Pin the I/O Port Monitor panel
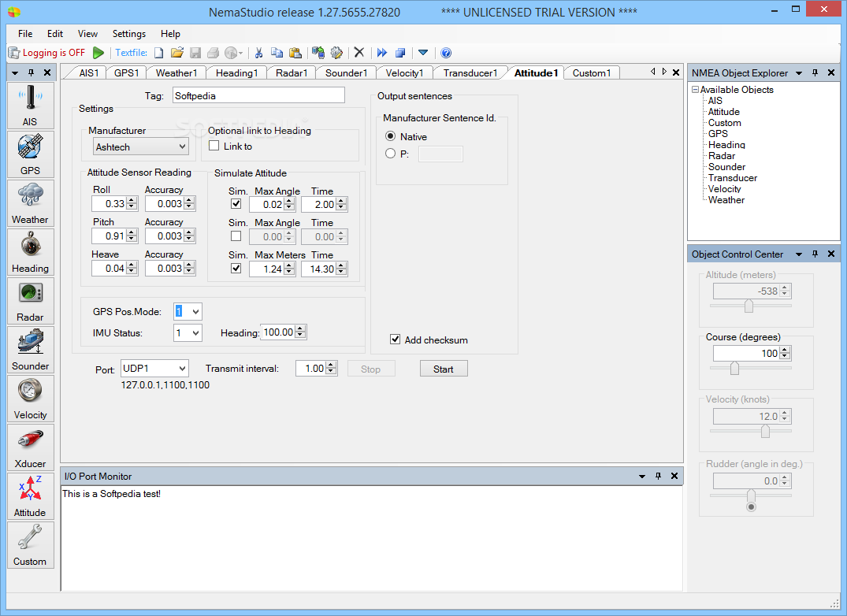 [658, 476]
